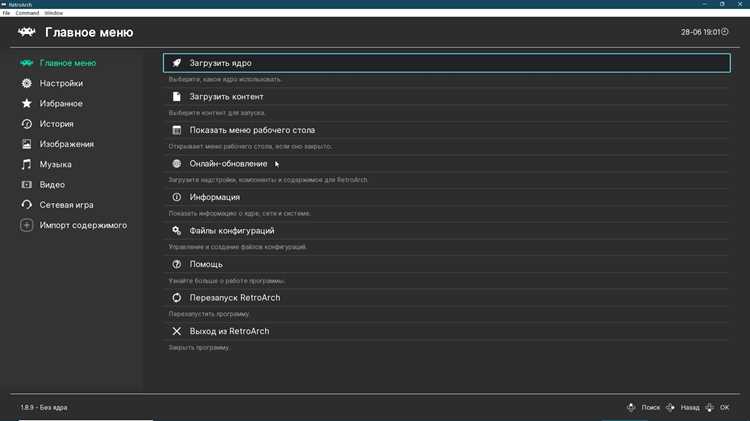Open the Command menu
750x421 pixels.
click(x=27, y=13)
